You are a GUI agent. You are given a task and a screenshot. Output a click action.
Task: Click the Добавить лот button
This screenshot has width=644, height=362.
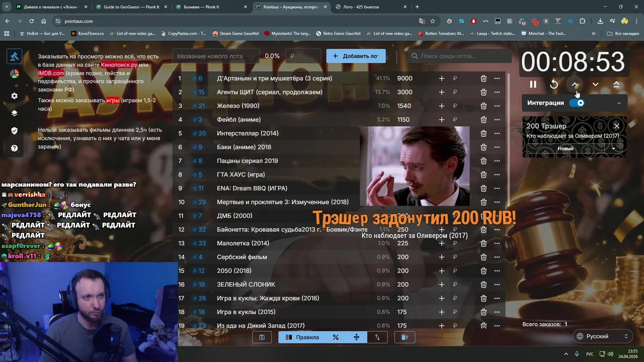[x=356, y=56]
